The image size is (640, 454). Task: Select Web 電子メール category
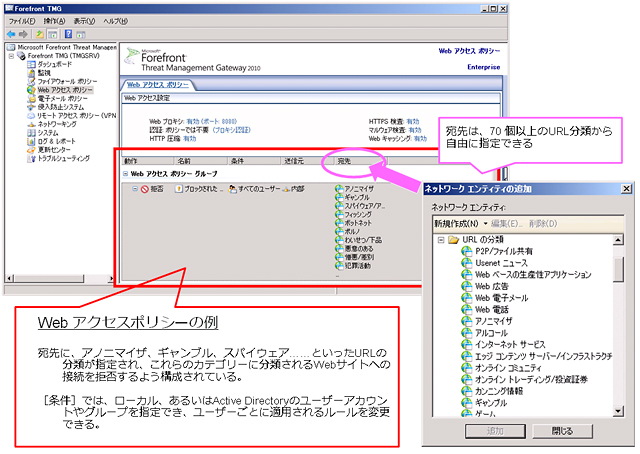coord(502,298)
